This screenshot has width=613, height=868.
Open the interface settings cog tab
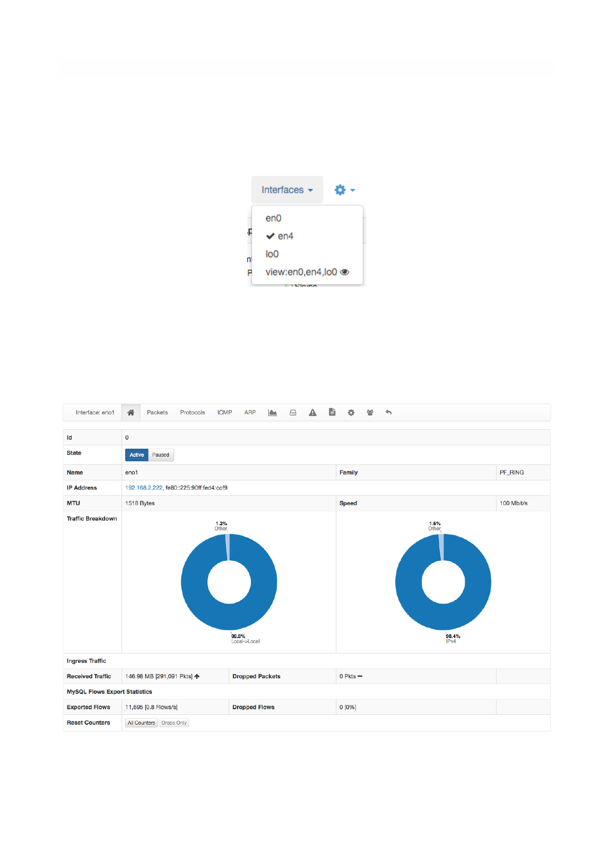(351, 412)
